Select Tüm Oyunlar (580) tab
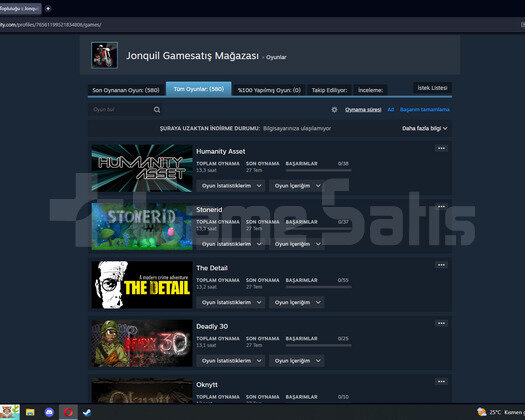Screen dimensions: 525x420 (199, 89)
